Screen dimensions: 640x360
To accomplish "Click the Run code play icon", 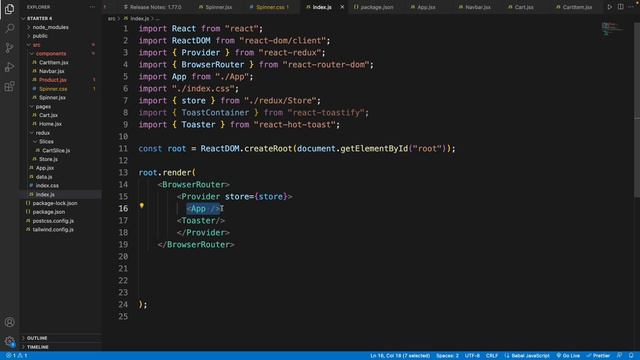I will [609, 7].
